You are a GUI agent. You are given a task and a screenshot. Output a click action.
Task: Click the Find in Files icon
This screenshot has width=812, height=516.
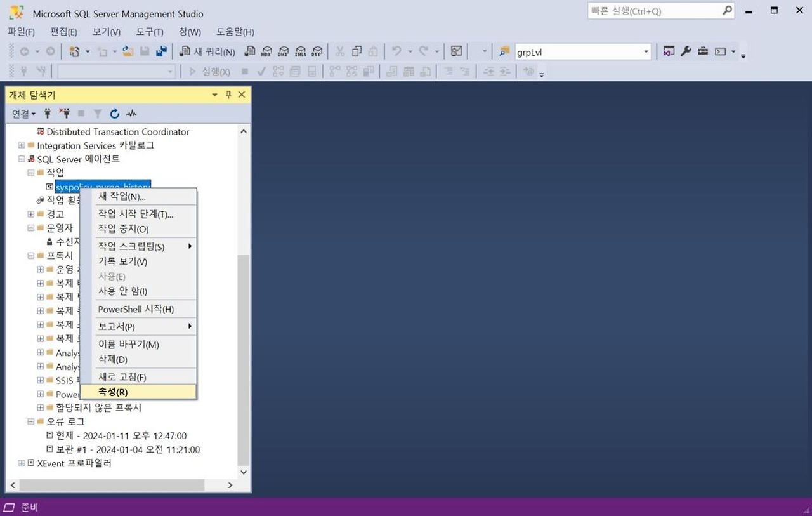click(504, 51)
